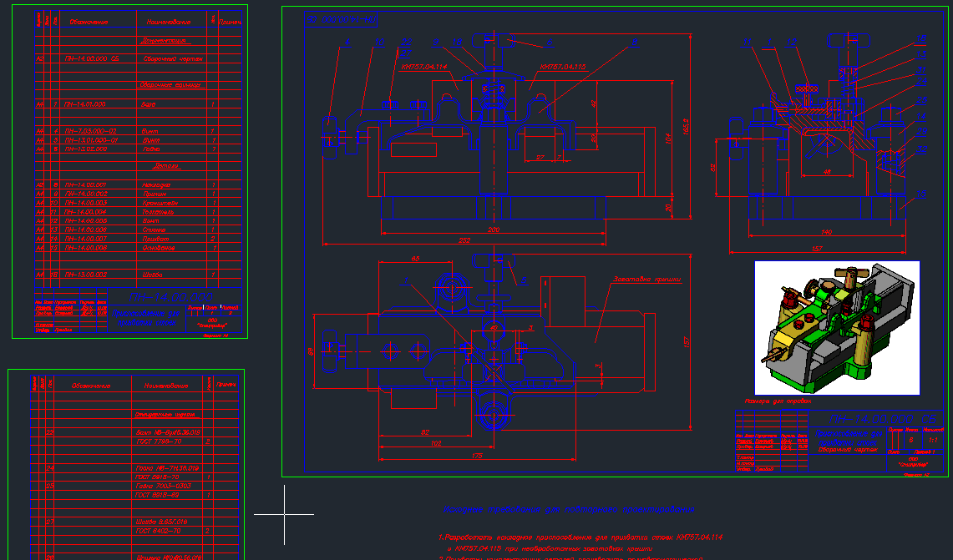
Task: Click the "Детали" section heading
Action: coord(166,165)
